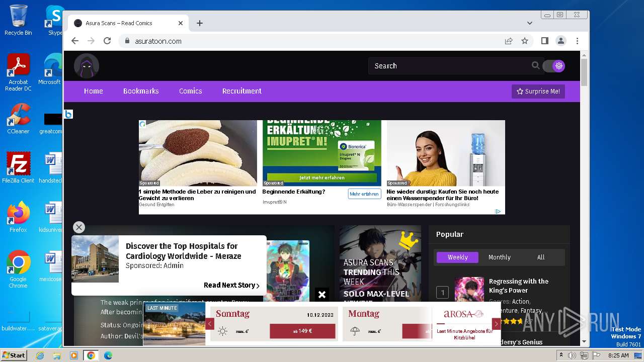Image resolution: width=644 pixels, height=362 pixels.
Task: Click next arrow on Arosa ad carousel
Action: (x=496, y=324)
